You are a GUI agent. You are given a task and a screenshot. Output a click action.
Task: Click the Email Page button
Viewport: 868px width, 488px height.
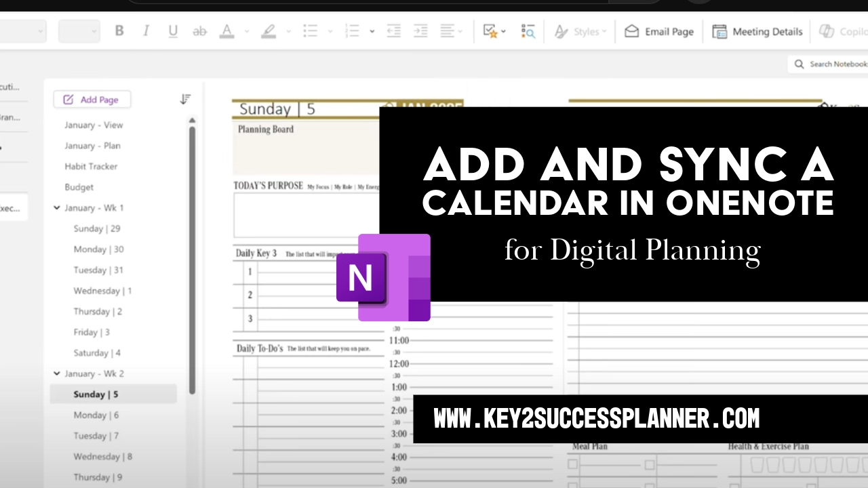tap(659, 31)
